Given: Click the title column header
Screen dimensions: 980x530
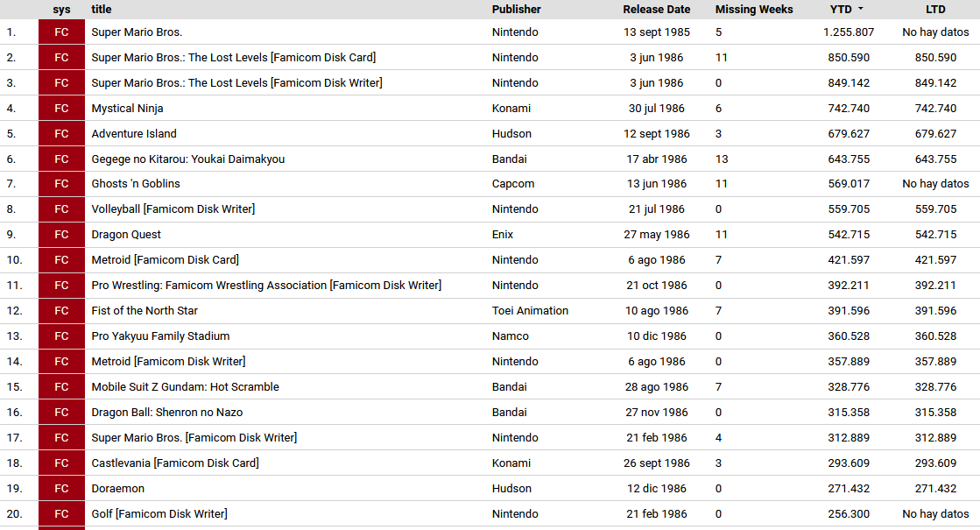Looking at the screenshot, I should click(102, 10).
